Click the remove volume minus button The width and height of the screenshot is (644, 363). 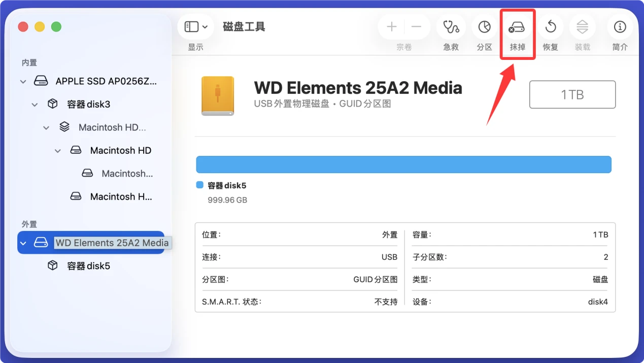pyautogui.click(x=417, y=27)
